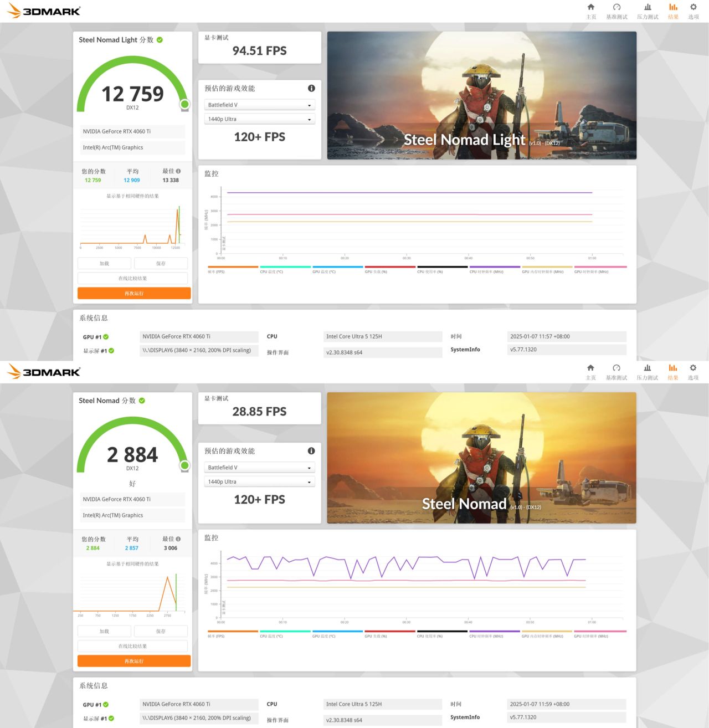Click 加载 in the 2 884 score panel
This screenshot has width=709, height=728.
[104, 632]
